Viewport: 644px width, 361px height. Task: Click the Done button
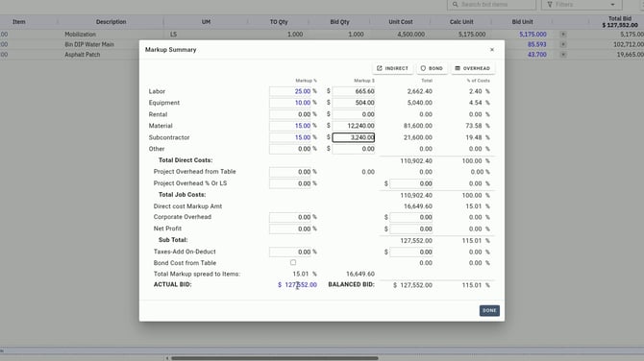(x=489, y=310)
